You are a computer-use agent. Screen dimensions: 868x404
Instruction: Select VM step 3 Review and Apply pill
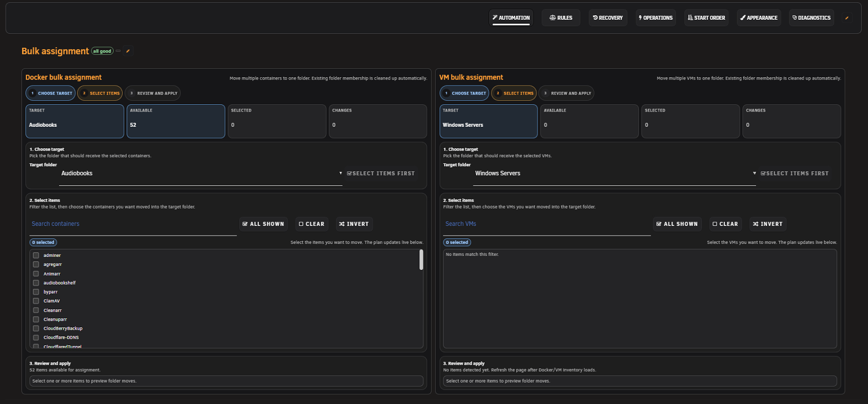click(566, 93)
